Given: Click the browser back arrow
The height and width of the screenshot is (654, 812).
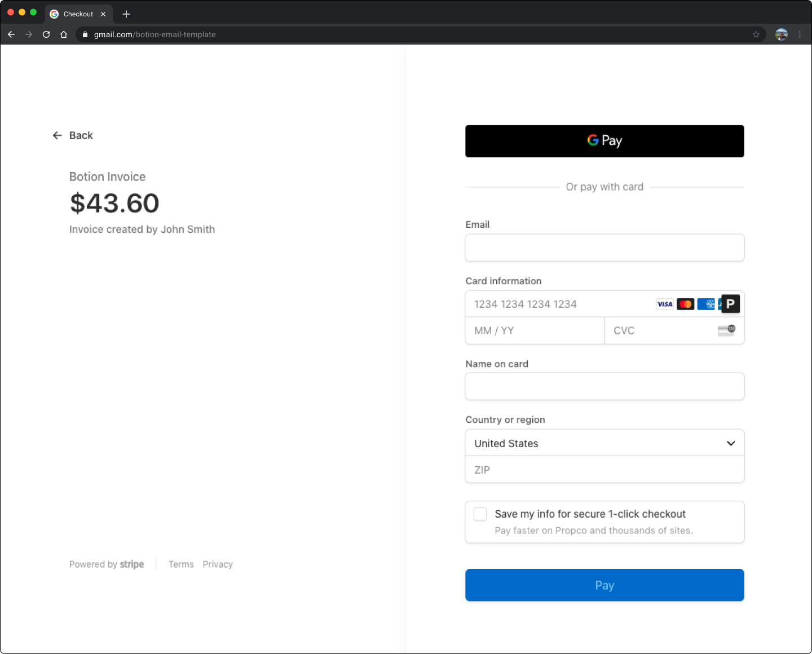Looking at the screenshot, I should point(11,34).
